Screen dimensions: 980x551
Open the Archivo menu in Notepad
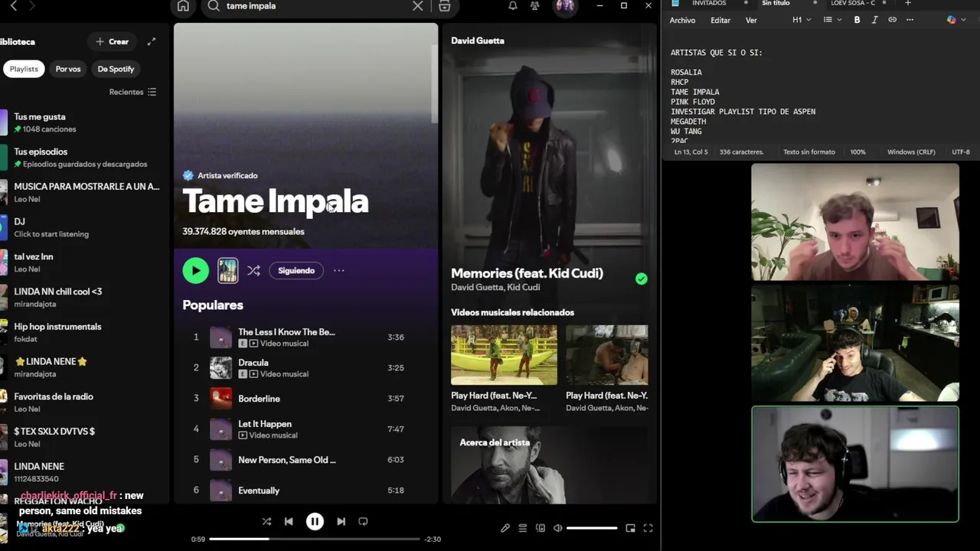click(x=682, y=21)
